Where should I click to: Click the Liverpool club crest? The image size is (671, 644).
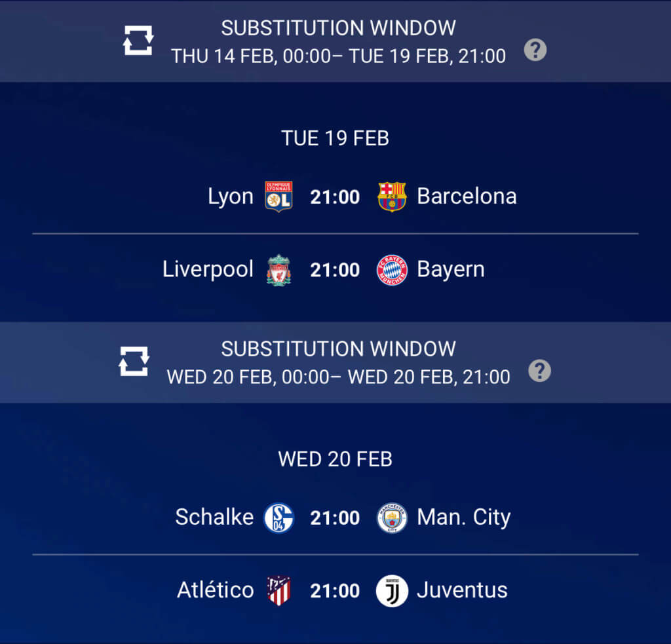coord(278,270)
